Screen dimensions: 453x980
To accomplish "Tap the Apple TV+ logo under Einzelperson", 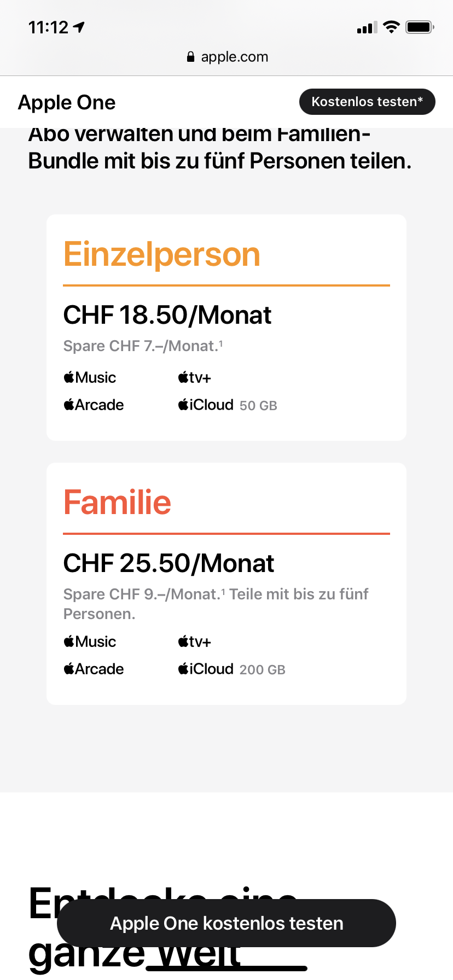I will coord(194,377).
